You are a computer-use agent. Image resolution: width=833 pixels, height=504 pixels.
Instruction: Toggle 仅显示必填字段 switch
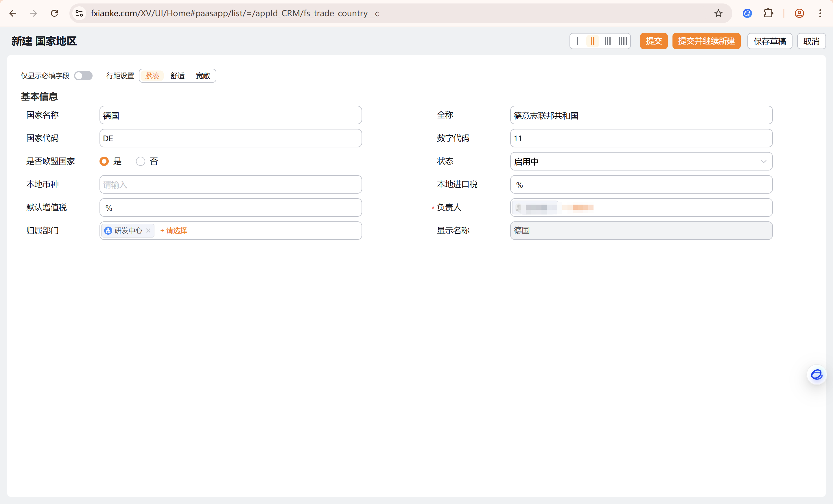pyautogui.click(x=83, y=76)
